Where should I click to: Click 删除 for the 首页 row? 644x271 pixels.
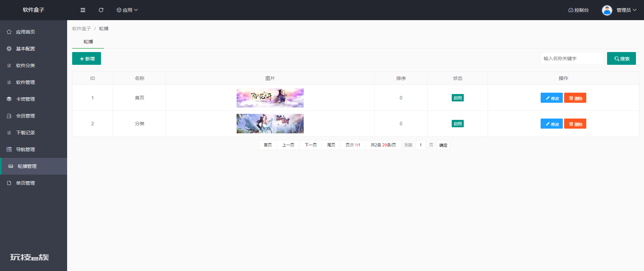click(575, 98)
